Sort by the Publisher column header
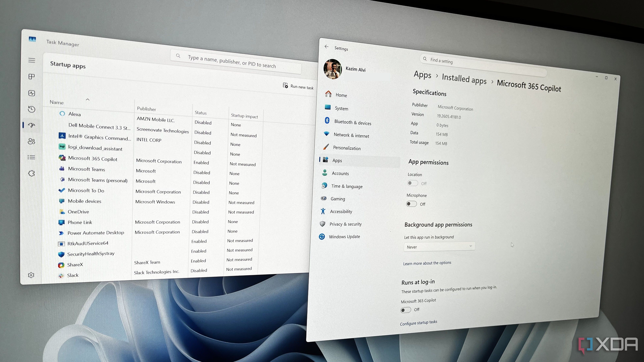Screen dimensions: 644x362 (x=146, y=109)
